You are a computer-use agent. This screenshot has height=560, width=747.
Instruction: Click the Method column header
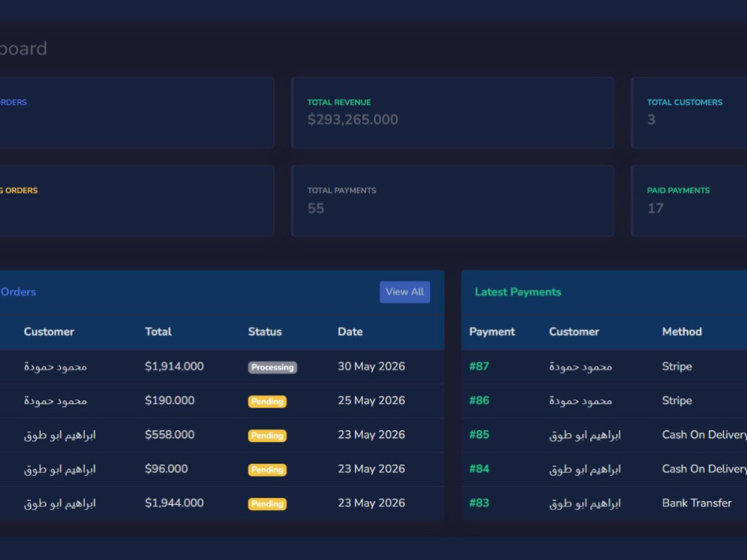tap(682, 332)
